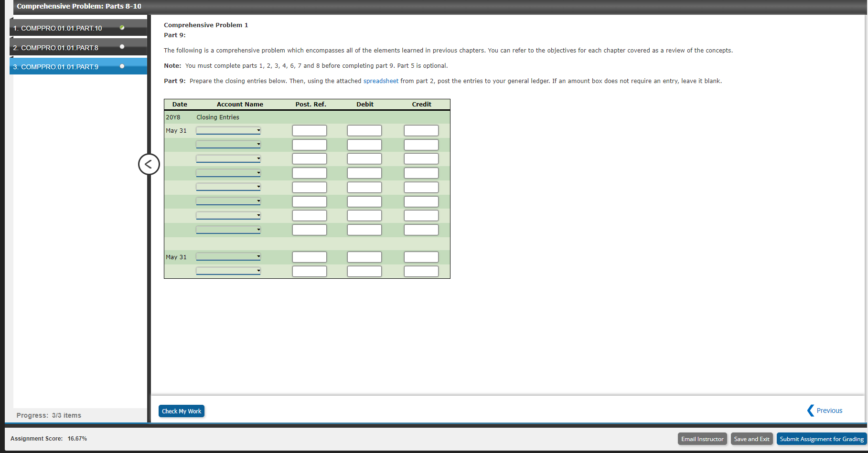Open eighth row account name dropdown
The width and height of the screenshot is (868, 453).
(228, 230)
